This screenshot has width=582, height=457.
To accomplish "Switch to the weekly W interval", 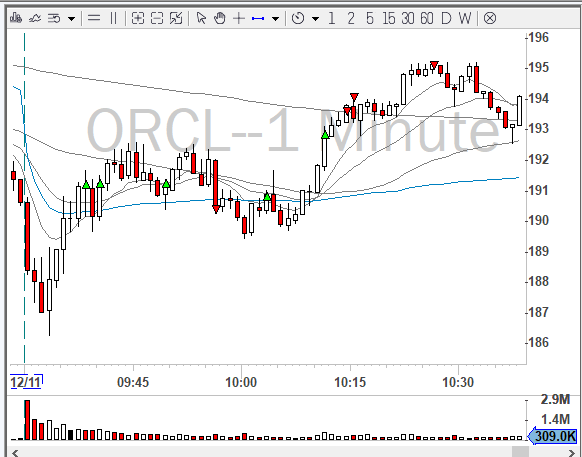I will (465, 18).
